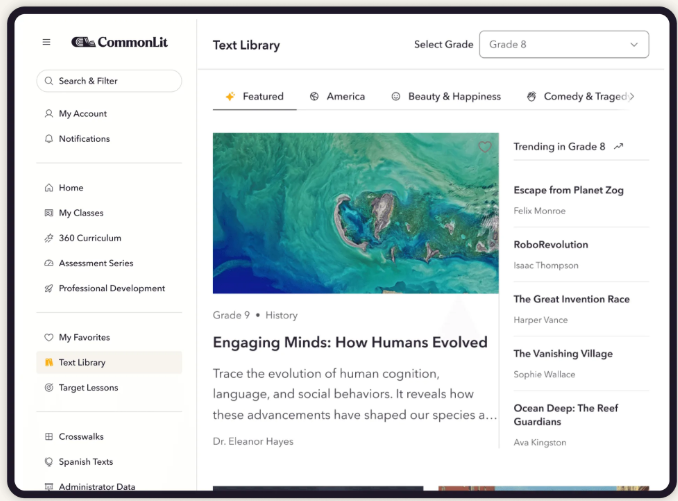Open Escape from Planet Zog text
The height and width of the screenshot is (501, 678).
click(569, 190)
